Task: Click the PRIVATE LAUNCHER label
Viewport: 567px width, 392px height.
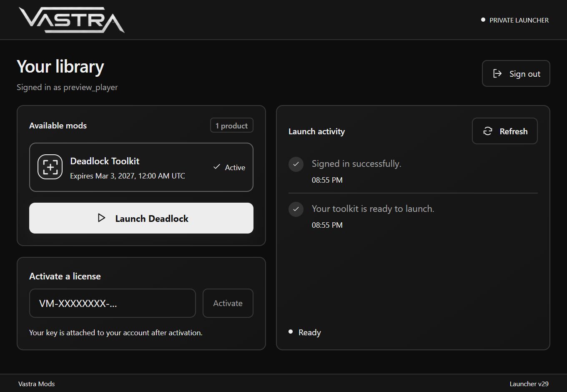Action: tap(519, 20)
